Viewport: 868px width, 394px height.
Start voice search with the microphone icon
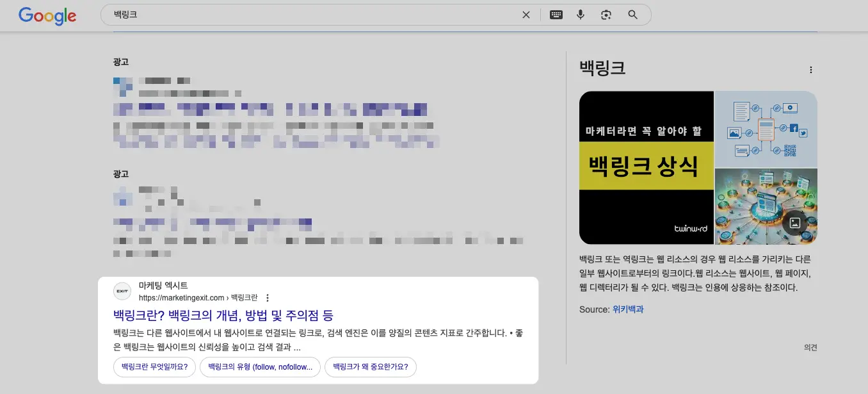click(580, 14)
